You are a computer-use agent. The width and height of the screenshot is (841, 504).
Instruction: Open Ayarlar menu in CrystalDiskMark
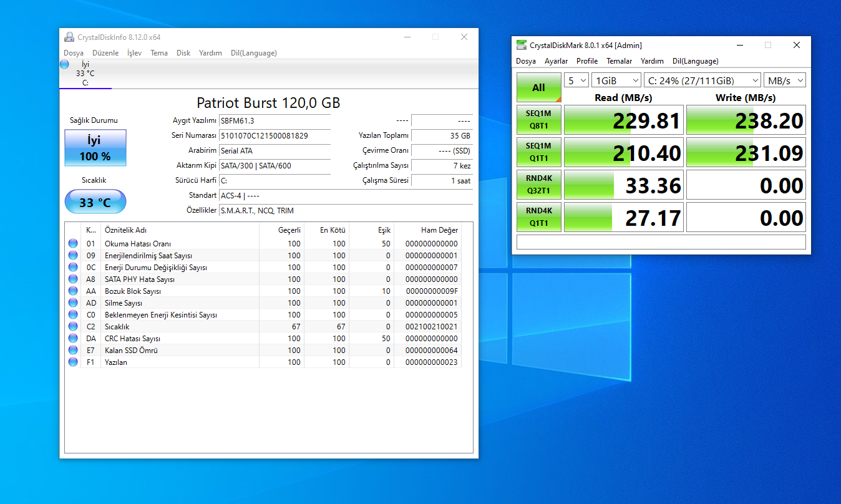(x=557, y=61)
